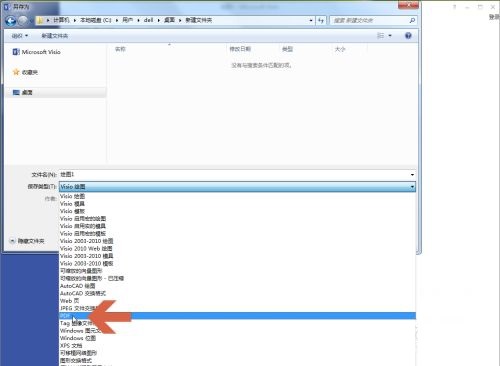Sort by the 名称 column header
The width and height of the screenshot is (500, 366).
click(120, 49)
